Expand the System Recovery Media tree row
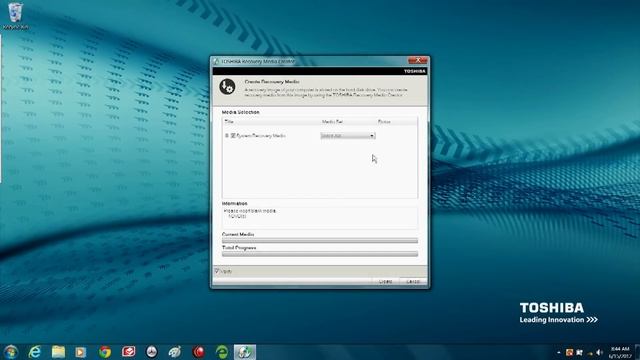Viewport: 640px width, 360px height. pos(227,136)
